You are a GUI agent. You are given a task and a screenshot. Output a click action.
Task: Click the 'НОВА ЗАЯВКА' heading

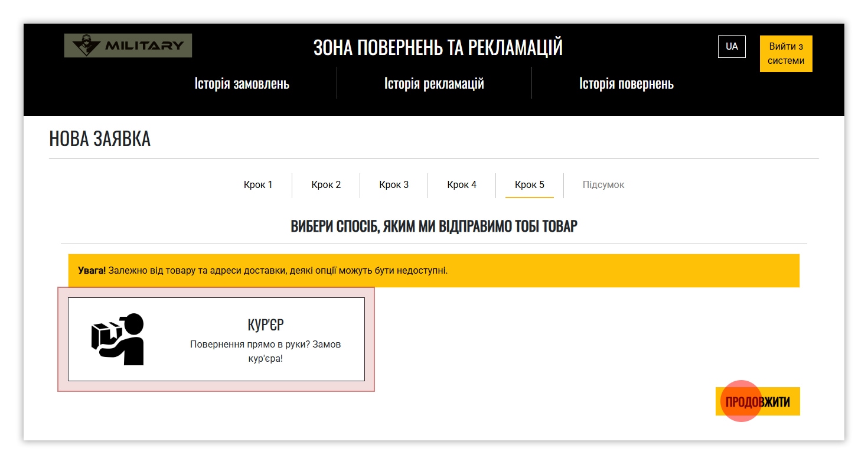click(100, 139)
